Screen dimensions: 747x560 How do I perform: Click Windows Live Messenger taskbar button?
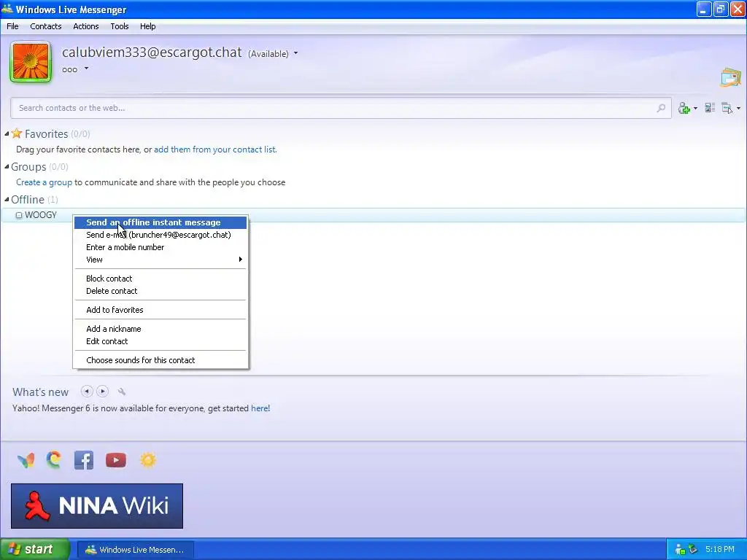coord(135,550)
